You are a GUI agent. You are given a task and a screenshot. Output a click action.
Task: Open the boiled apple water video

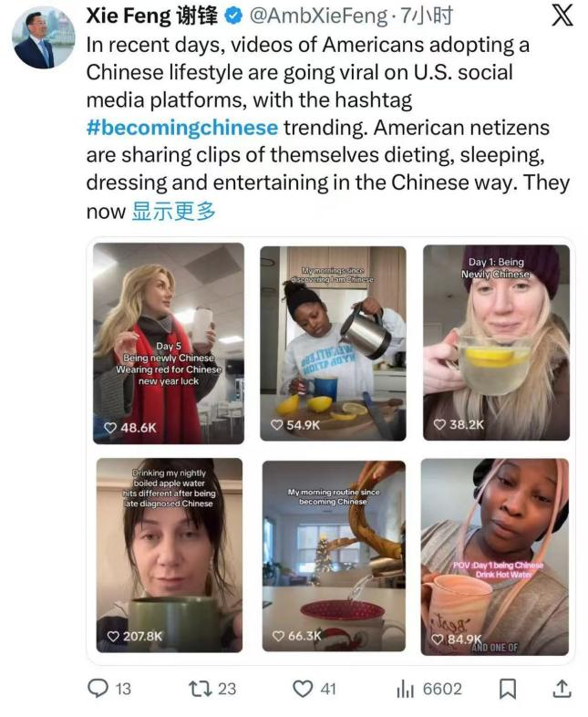[169, 556]
